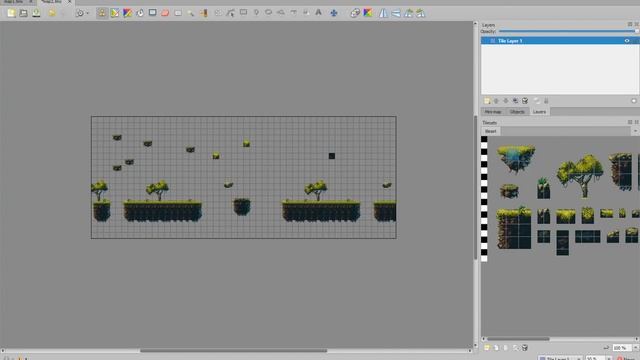
Task: Adjust the layer Opacity slider
Action: coord(568,31)
